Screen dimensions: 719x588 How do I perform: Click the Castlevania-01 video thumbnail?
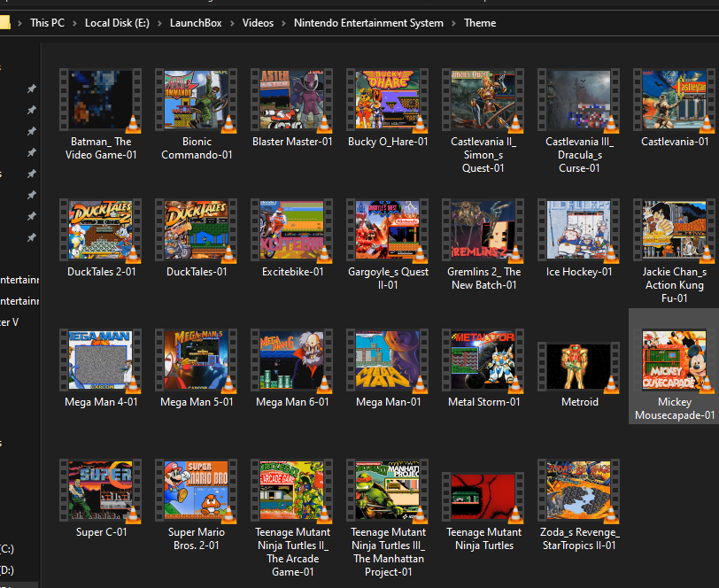point(674,100)
